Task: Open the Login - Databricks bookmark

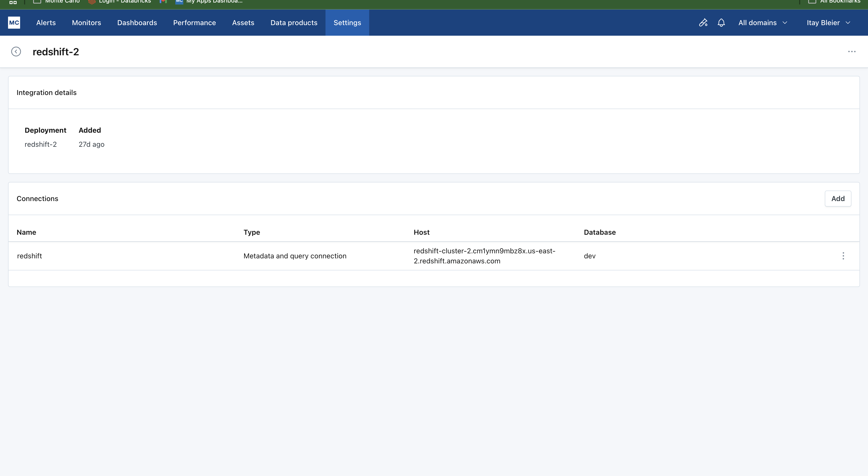Action: click(x=120, y=2)
